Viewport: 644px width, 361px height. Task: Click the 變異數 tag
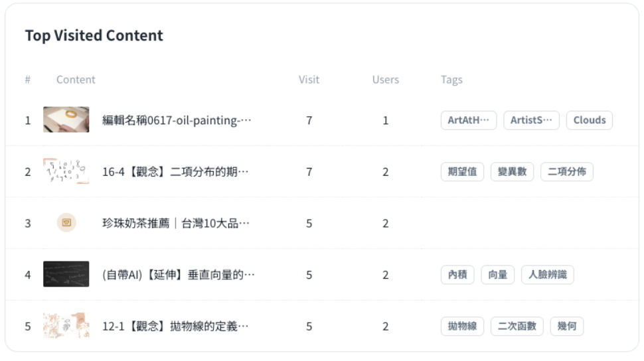point(512,172)
